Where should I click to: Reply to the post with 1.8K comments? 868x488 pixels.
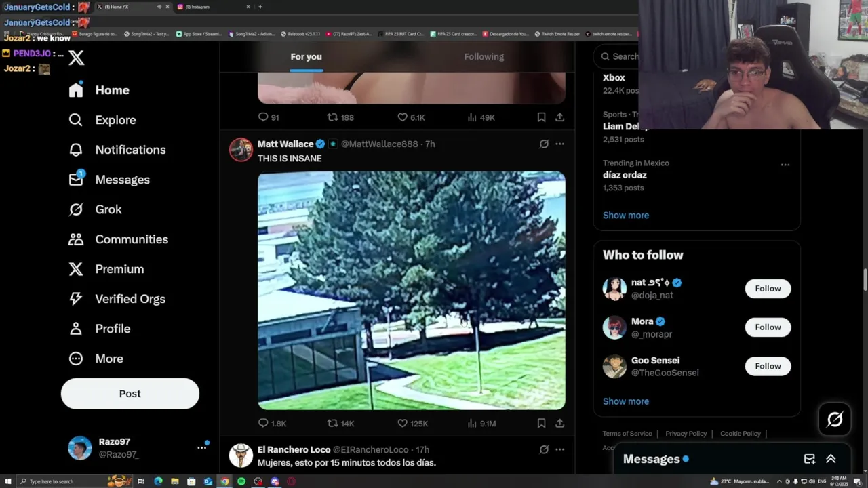click(272, 423)
